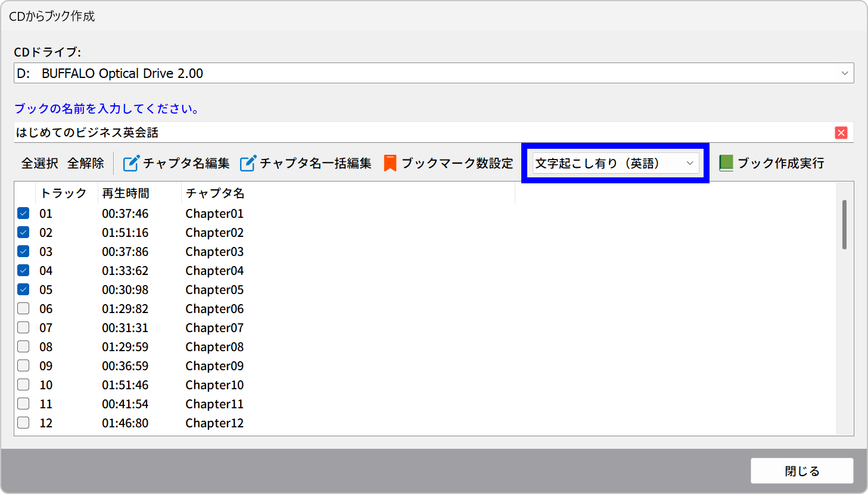Check track 11 checkbox

(23, 404)
